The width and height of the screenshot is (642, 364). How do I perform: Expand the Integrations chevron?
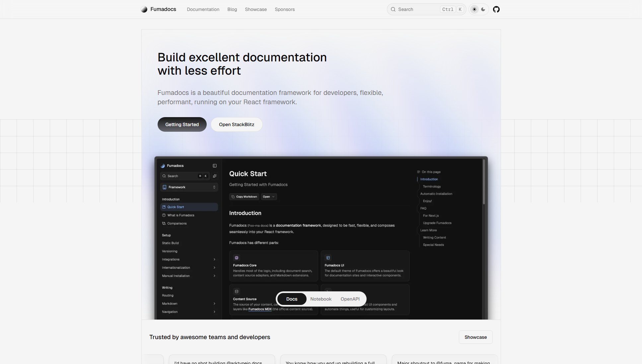(x=214, y=259)
